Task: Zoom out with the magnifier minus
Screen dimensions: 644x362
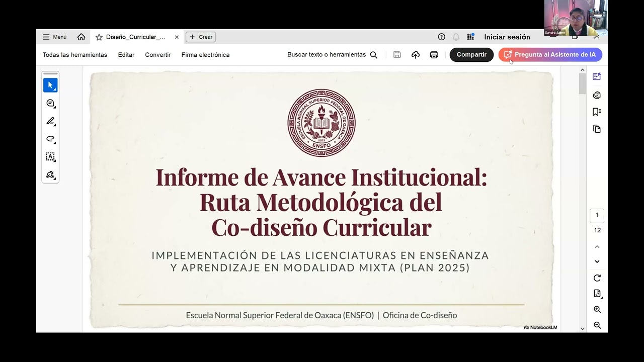Action: 597,325
